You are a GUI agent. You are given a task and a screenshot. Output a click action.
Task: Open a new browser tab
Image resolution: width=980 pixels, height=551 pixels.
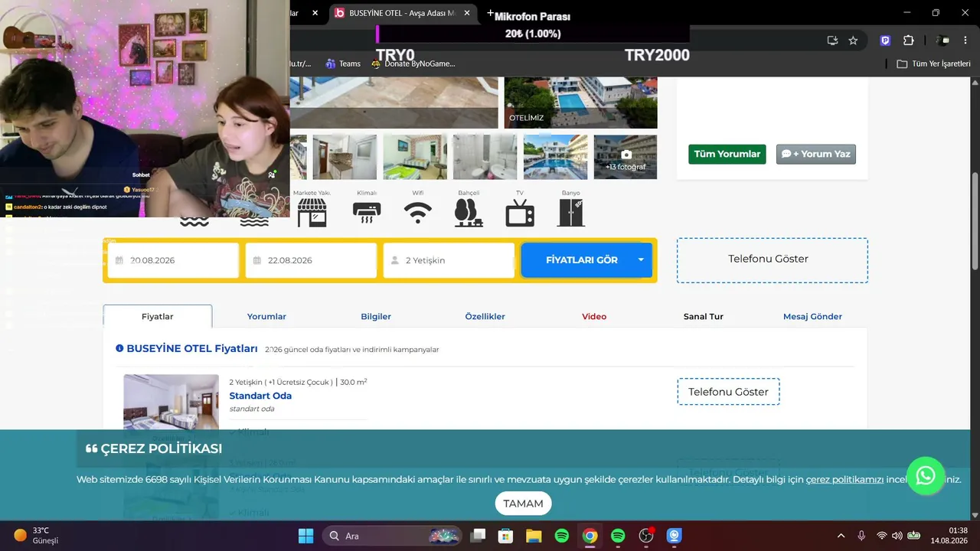click(x=490, y=13)
